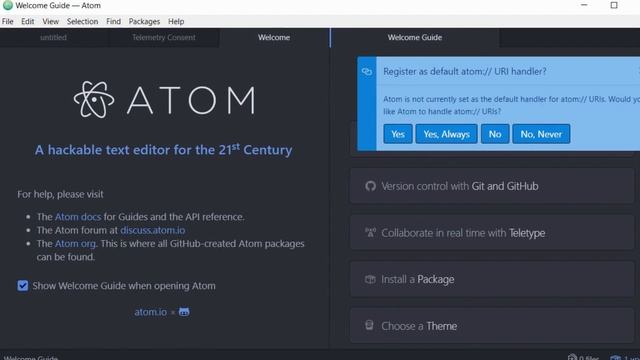Click the link icon on the URI handler notification

click(367, 71)
